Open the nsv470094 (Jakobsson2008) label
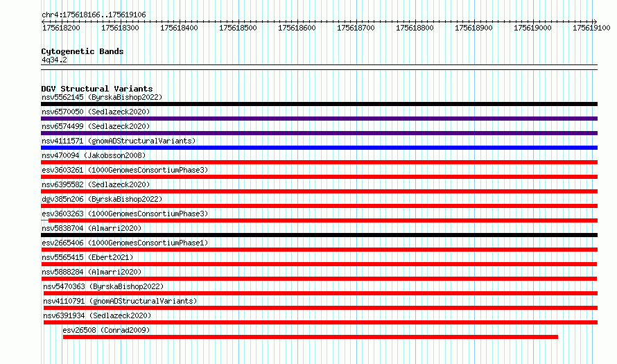This screenshot has height=364, width=617. [94, 155]
